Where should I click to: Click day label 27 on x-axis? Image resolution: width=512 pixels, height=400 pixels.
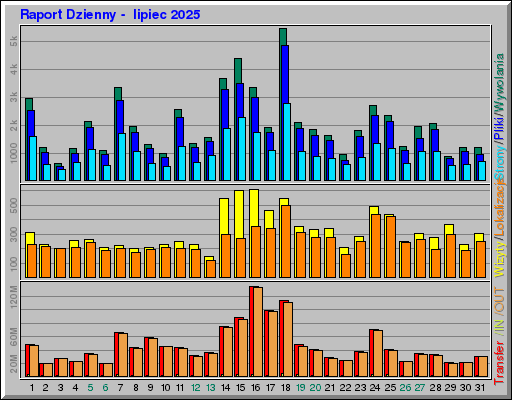[x=420, y=388]
